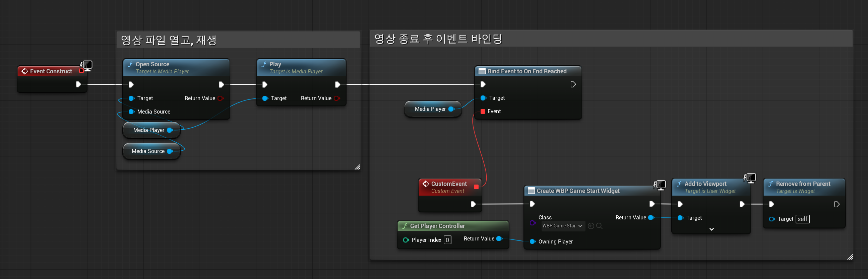Click the Return Value pin on Open Source node
Image resolution: width=868 pixels, height=279 pixels.
(x=221, y=98)
